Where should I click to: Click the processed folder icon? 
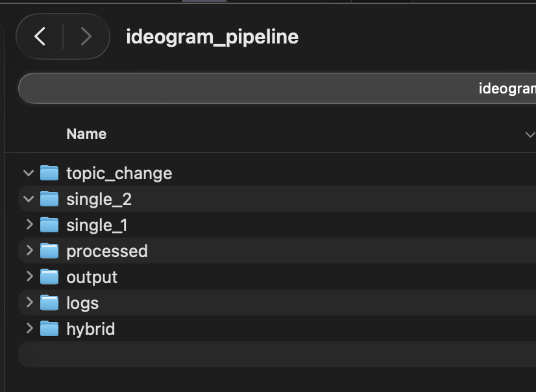click(x=49, y=251)
